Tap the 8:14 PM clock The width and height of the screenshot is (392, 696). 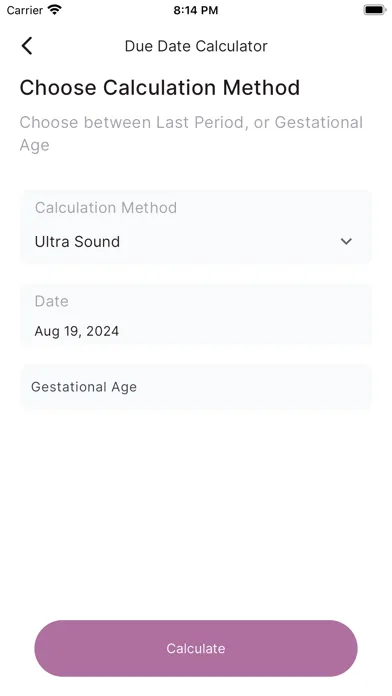click(x=196, y=10)
